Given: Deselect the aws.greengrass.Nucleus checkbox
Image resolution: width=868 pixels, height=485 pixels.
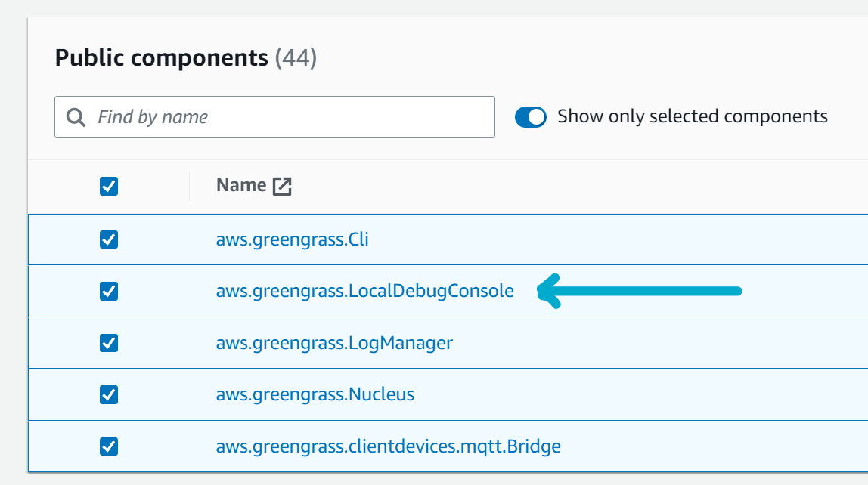Looking at the screenshot, I should tap(109, 394).
